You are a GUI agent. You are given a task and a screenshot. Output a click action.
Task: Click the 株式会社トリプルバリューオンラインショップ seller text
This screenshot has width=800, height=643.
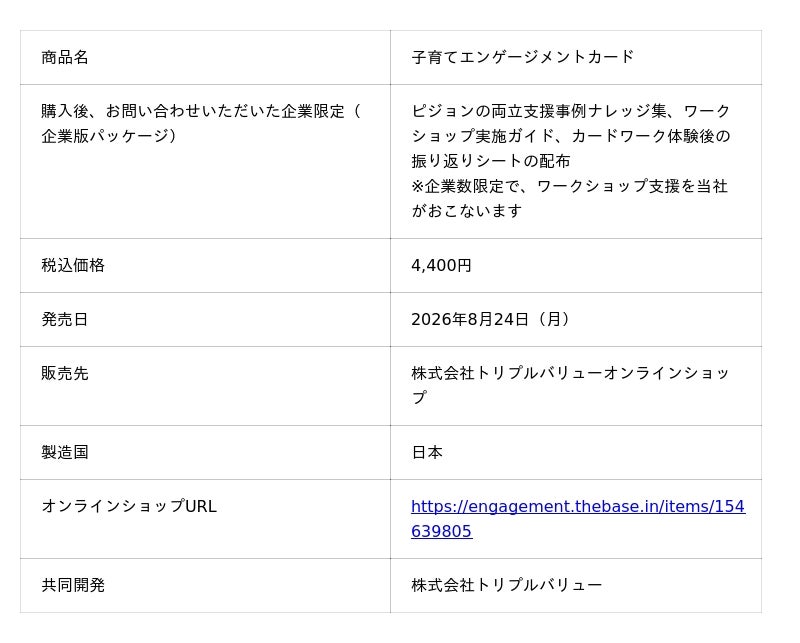click(x=570, y=386)
